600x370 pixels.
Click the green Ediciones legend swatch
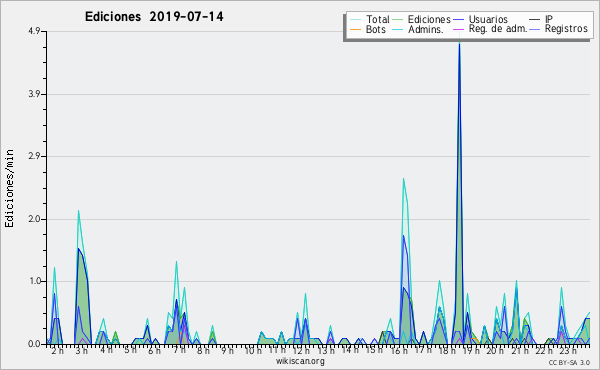(398, 20)
